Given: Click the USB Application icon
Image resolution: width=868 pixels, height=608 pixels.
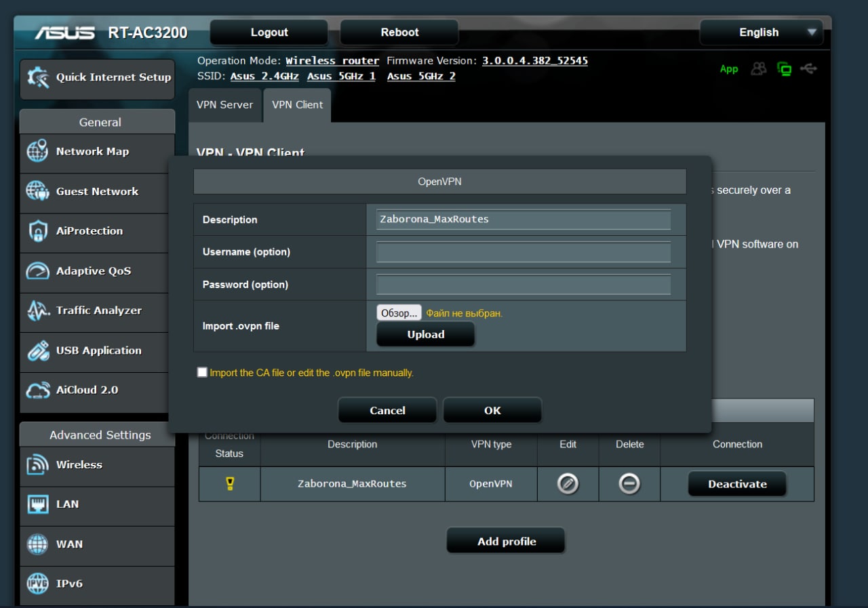Looking at the screenshot, I should [x=37, y=350].
